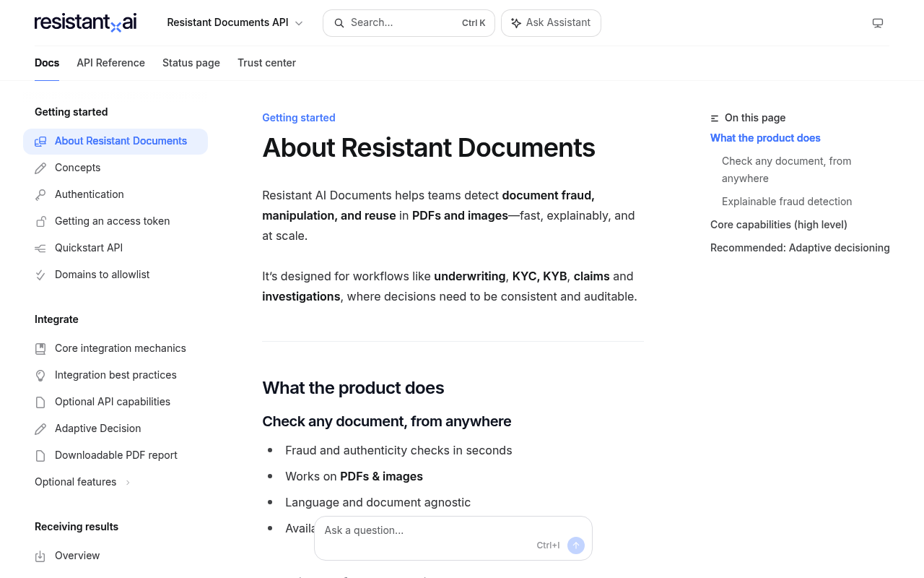Image resolution: width=924 pixels, height=578 pixels.
Task: Open the Concepts page
Action: [115, 168]
